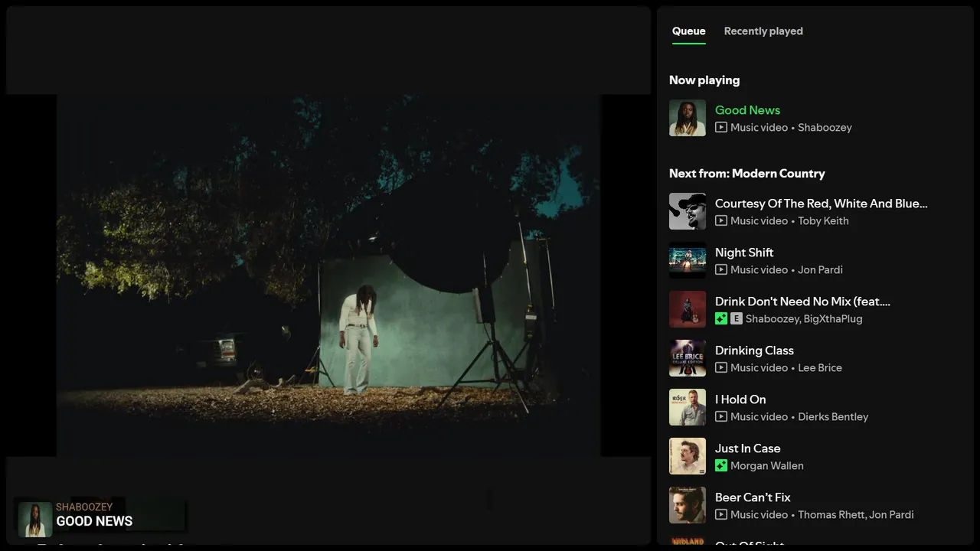Select the Drink Don't Need No Mix cover thumbnail
The height and width of the screenshot is (551, 980).
point(688,309)
